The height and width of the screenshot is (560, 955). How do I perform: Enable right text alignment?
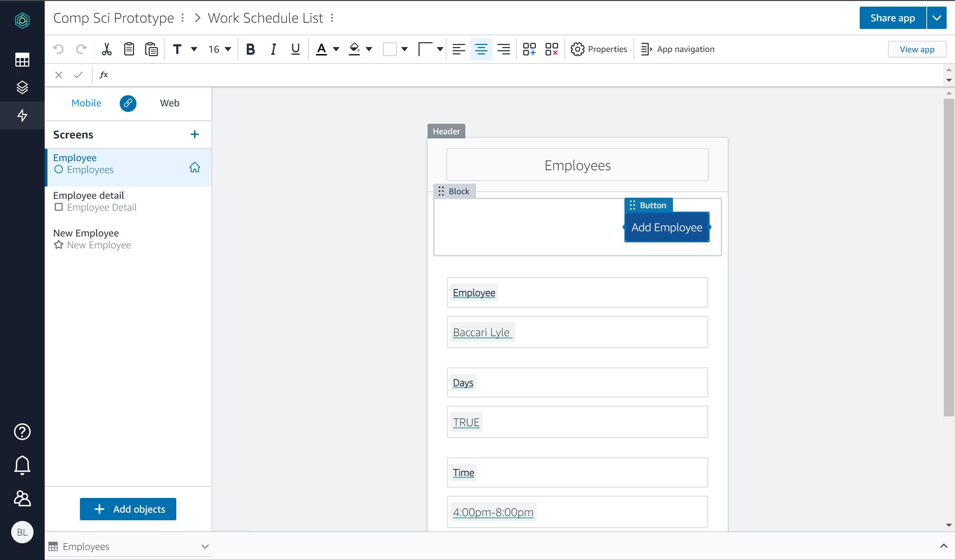[x=504, y=49]
